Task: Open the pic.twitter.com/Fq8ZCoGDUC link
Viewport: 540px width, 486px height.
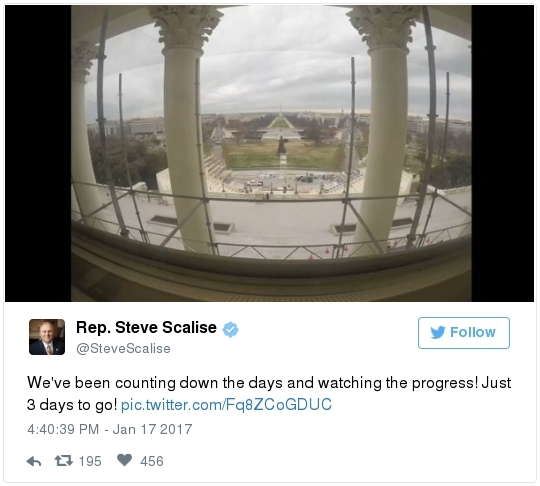Action: click(x=226, y=404)
